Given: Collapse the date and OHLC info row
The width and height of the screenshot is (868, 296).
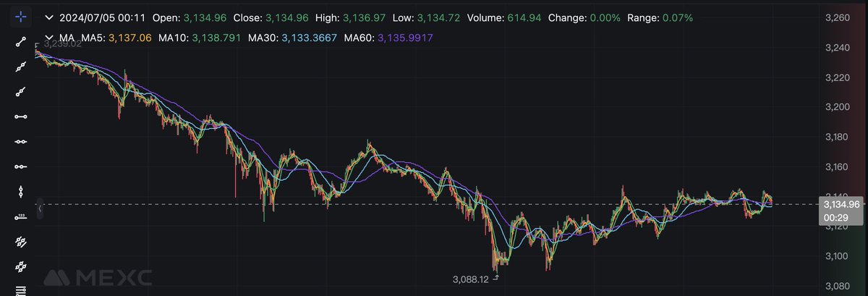Looking at the screenshot, I should pos(49,17).
